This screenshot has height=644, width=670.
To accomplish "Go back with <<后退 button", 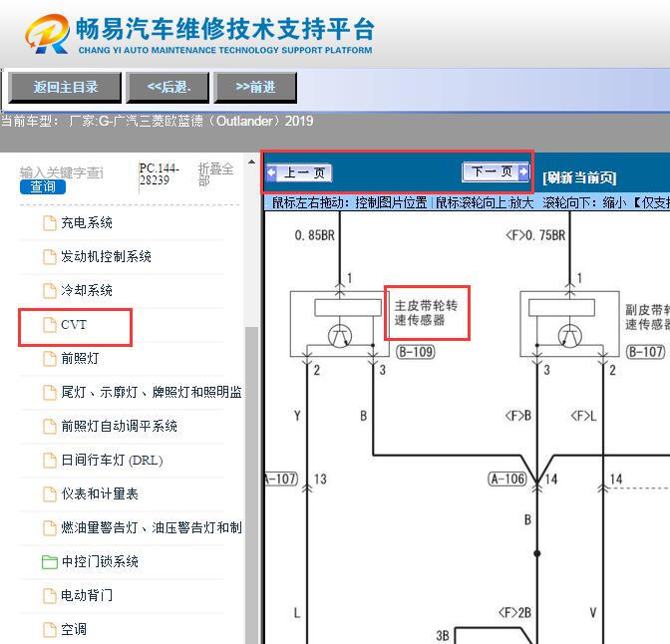I will [x=167, y=88].
